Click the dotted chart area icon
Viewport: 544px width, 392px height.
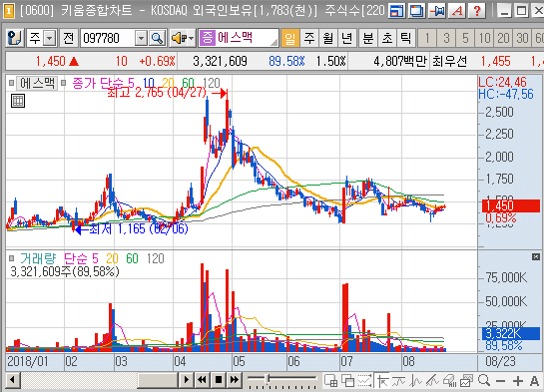(364, 381)
